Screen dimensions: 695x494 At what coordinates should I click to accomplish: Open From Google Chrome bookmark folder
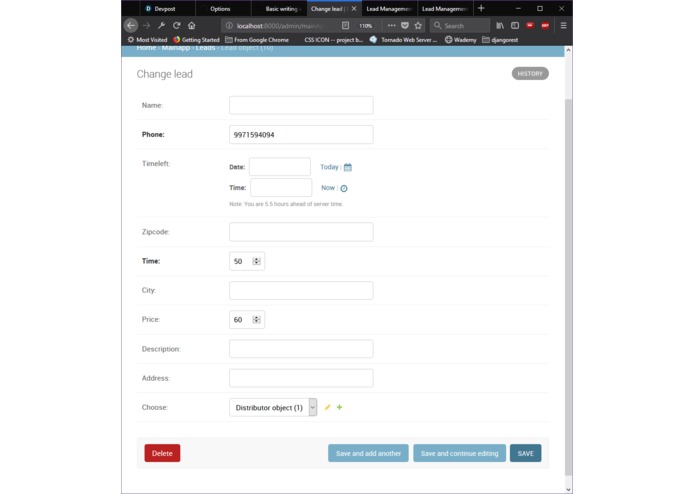(257, 40)
